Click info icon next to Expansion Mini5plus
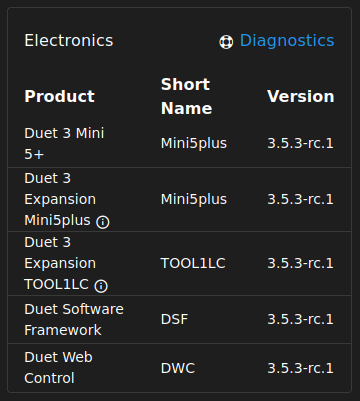 coord(103,222)
